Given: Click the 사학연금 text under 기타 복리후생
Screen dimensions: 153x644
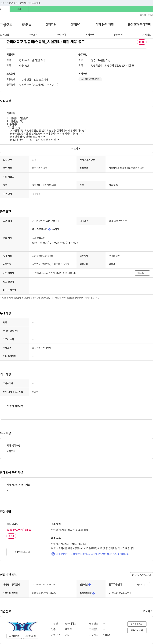Looking at the screenshot, I should click(x=11, y=451).
